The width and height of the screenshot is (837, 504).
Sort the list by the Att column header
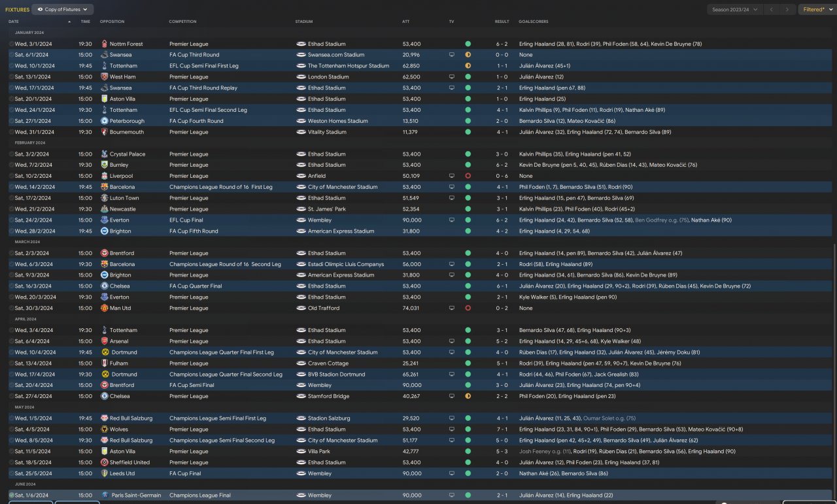pyautogui.click(x=405, y=22)
